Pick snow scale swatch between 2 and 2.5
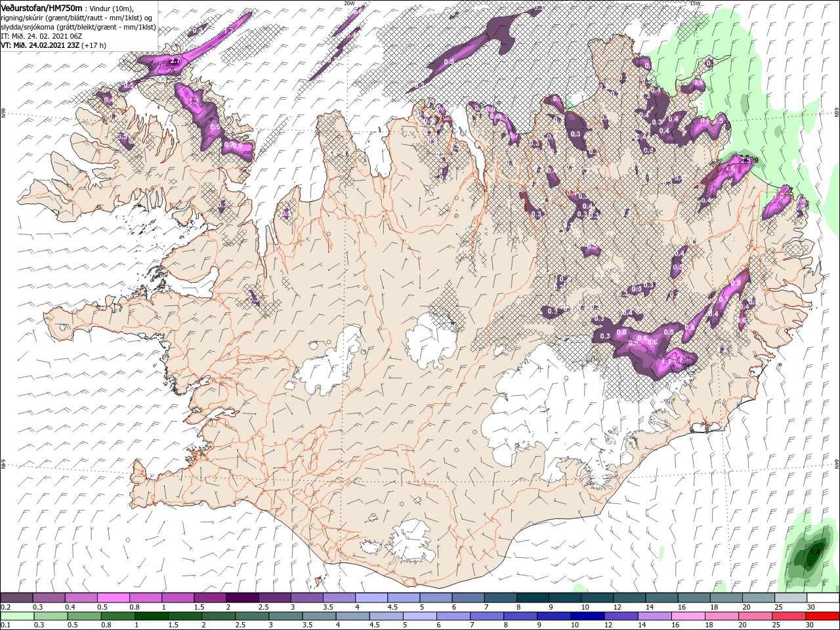This screenshot has height=630, width=840. (242, 597)
